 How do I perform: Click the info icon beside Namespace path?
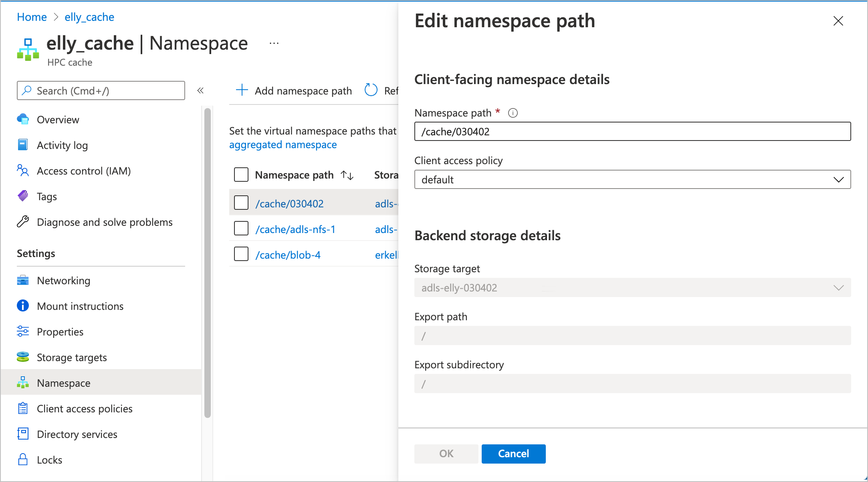(x=513, y=113)
